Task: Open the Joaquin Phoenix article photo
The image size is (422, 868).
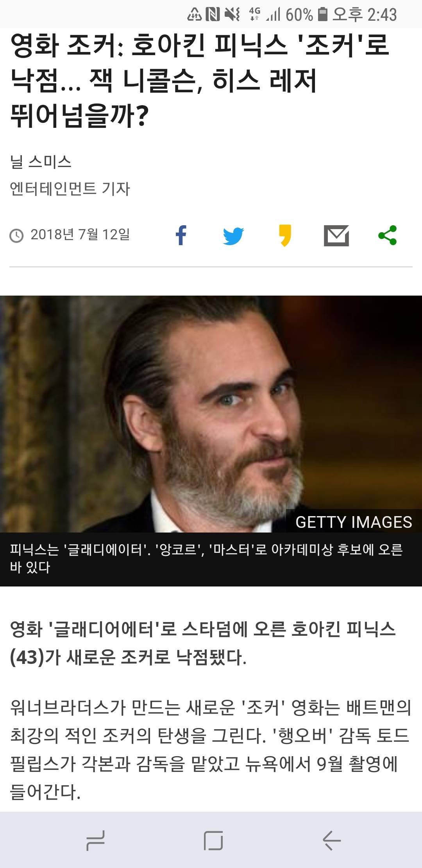Action: 211,414
